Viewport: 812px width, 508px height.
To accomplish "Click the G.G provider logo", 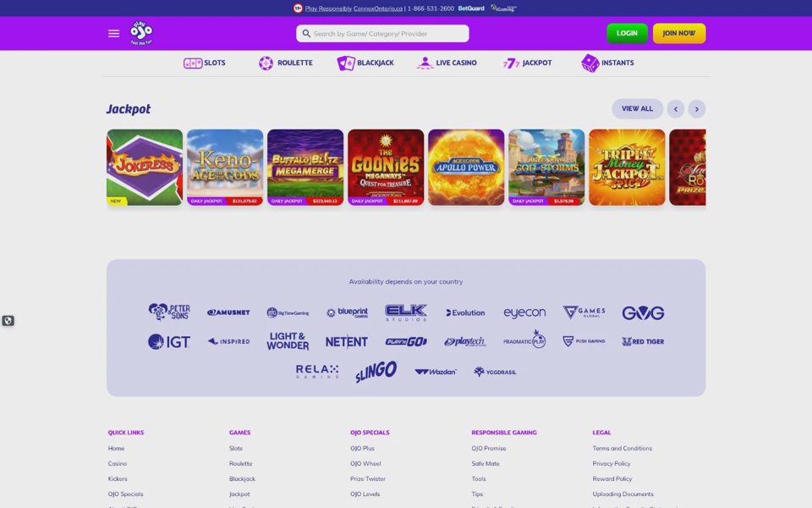I will click(x=643, y=312).
